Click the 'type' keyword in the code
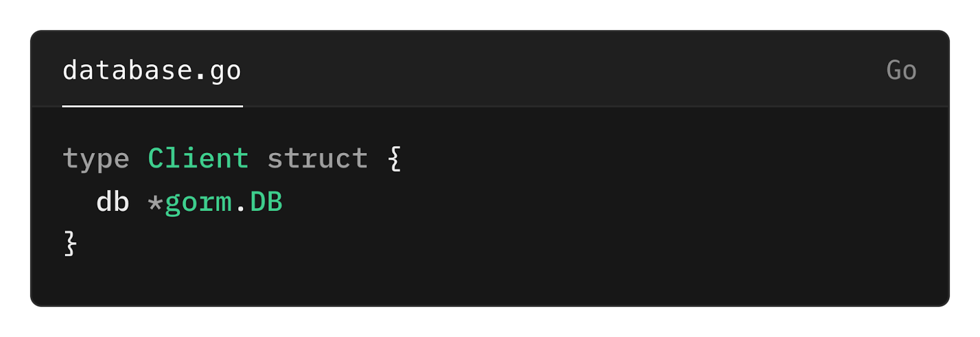The image size is (980, 337). [96, 159]
